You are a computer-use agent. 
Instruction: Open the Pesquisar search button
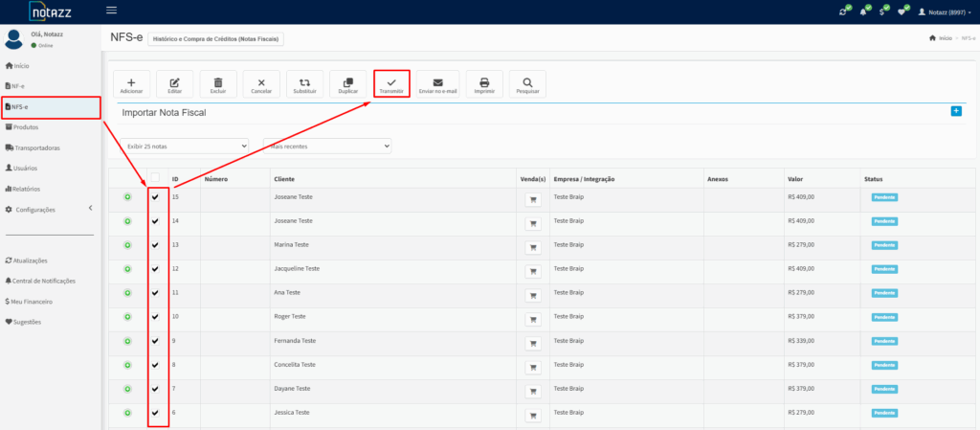527,84
